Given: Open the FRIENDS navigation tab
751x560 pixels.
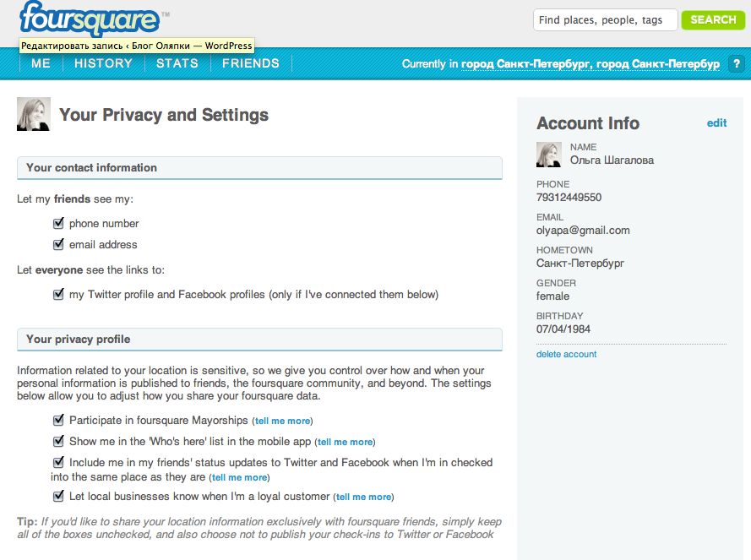Looking at the screenshot, I should [251, 63].
